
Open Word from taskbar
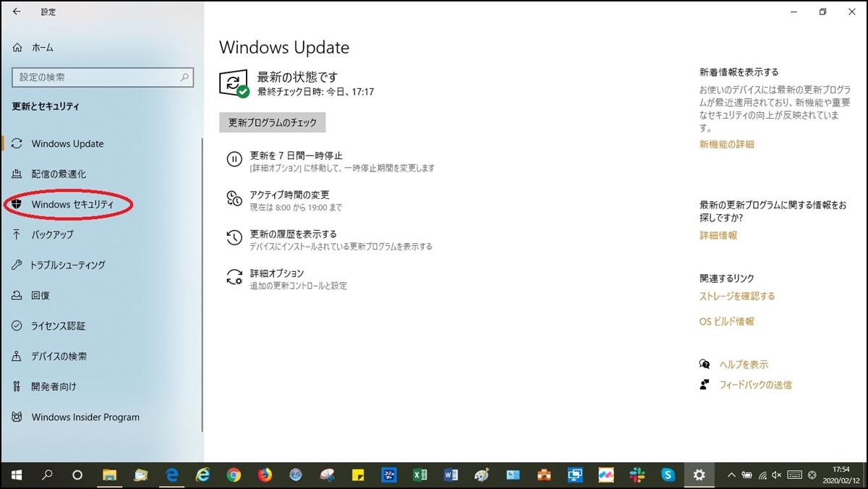pyautogui.click(x=451, y=475)
